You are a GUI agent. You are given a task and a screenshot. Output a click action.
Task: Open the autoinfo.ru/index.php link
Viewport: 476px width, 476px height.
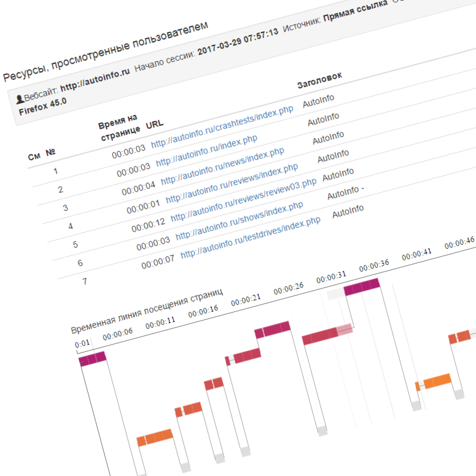coord(207,150)
